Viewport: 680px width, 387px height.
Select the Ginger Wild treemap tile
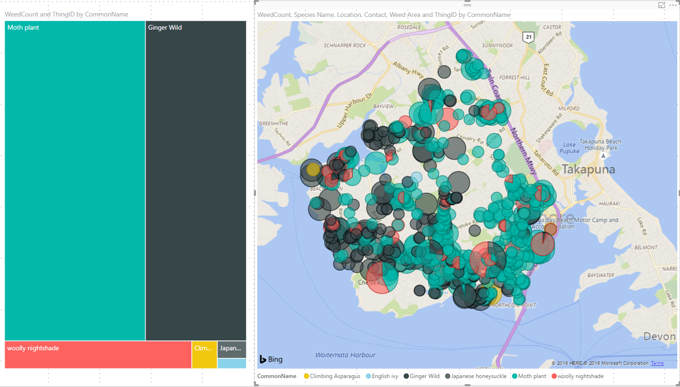tap(196, 180)
